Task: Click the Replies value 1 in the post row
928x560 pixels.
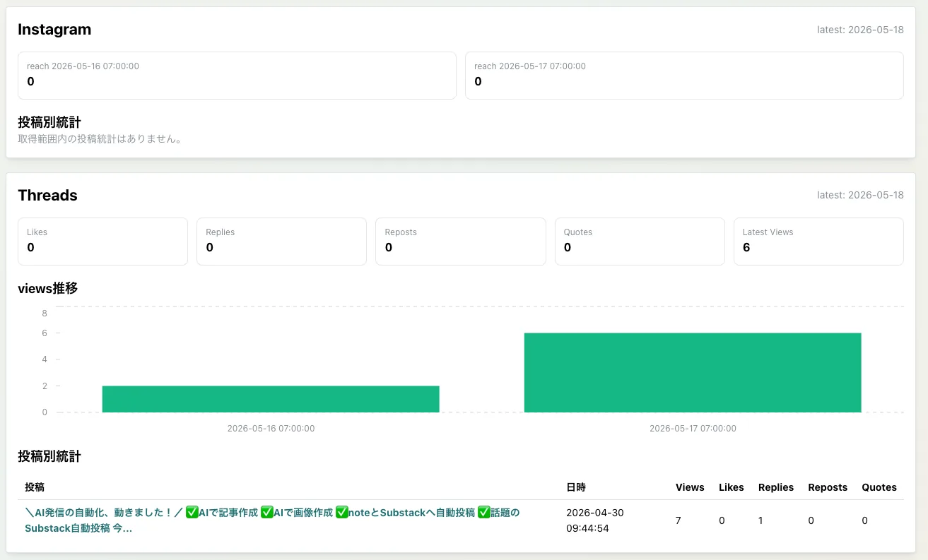Action: [x=761, y=520]
